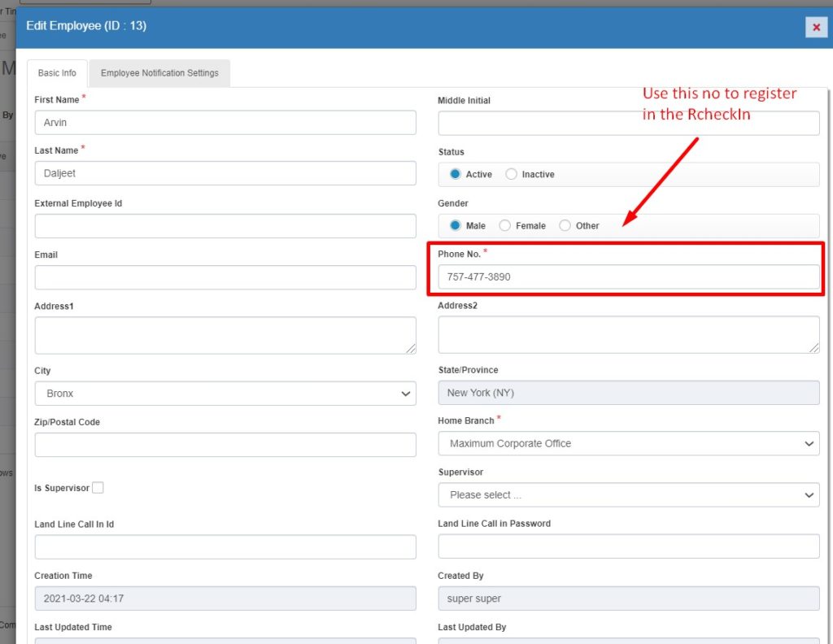
Task: Click the Zip/Postal Code field
Action: pyautogui.click(x=225, y=445)
